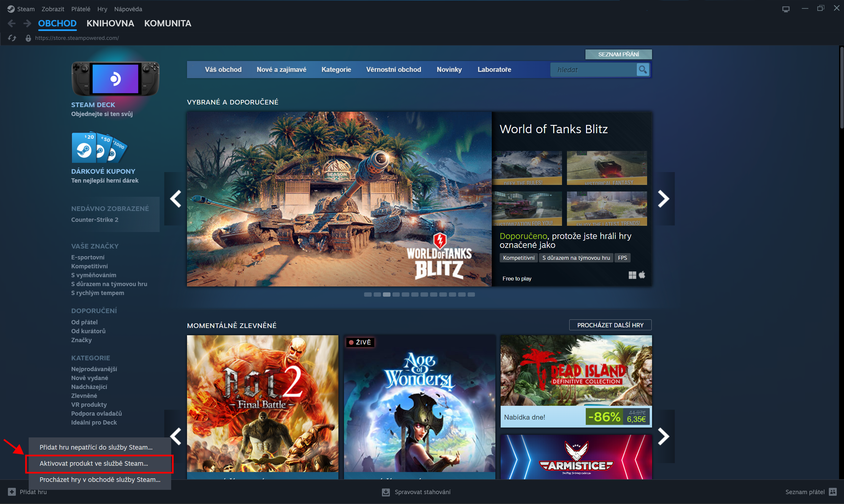Open the Dead Island Definitive Collection deal
Viewport: 844px width, 504px height.
[576, 381]
